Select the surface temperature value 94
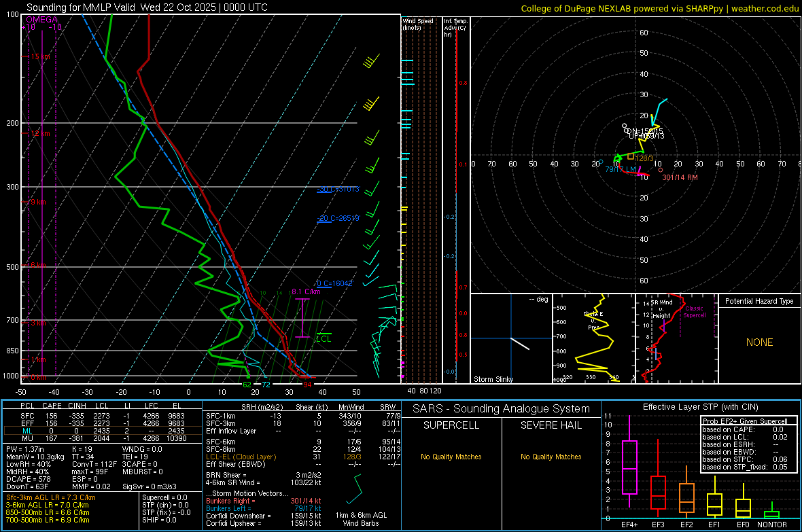The image size is (802, 532). [307, 385]
